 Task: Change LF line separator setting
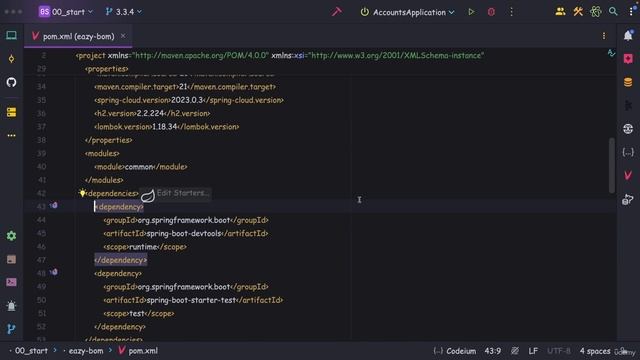(x=533, y=351)
